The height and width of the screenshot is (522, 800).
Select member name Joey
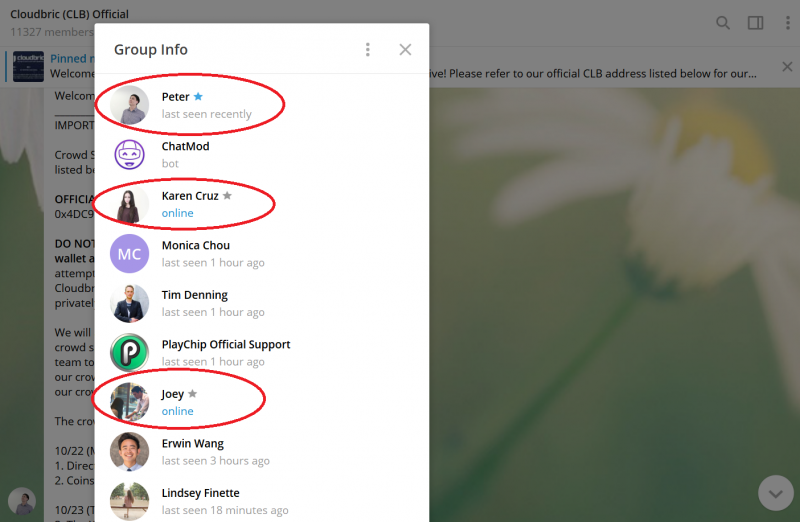[172, 394]
